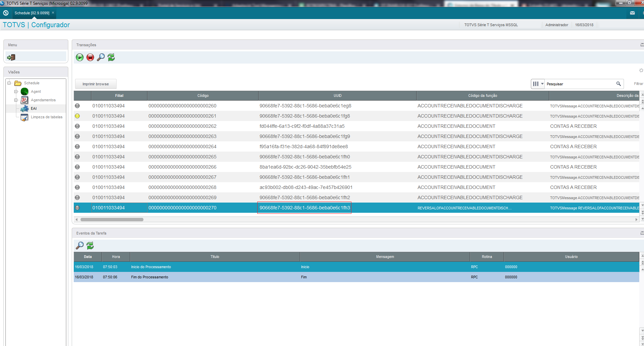Select the Schedule root tree item label
Viewport: 644px width, 346px height.
pos(32,83)
